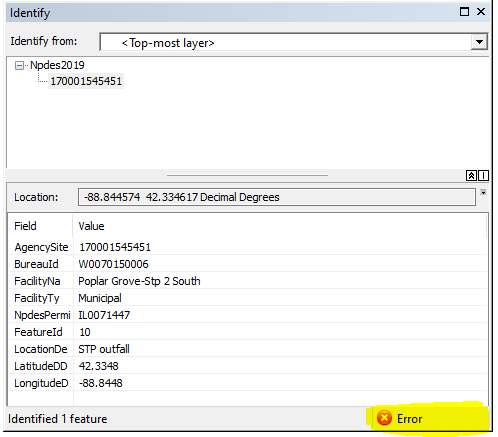Click the Field column header
The image size is (498, 437).
[25, 226]
